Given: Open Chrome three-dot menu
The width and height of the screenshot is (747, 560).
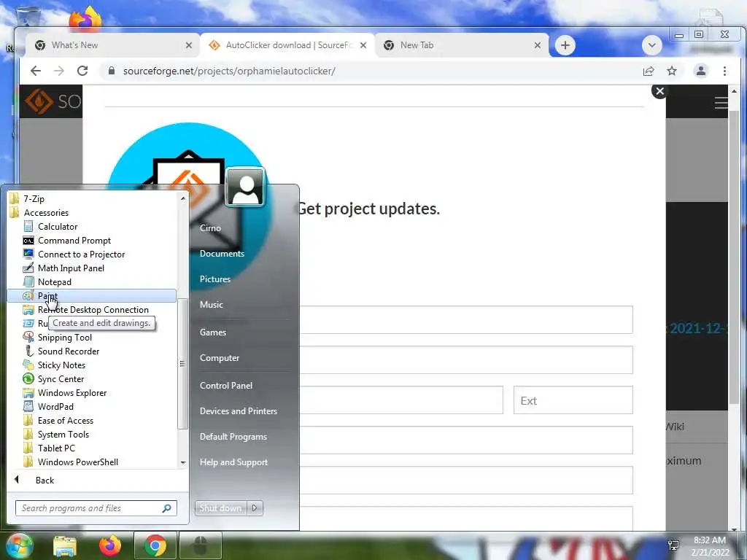Looking at the screenshot, I should click(x=724, y=71).
